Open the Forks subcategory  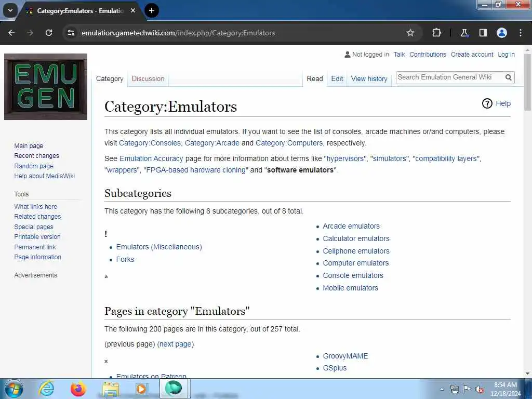[x=125, y=260]
